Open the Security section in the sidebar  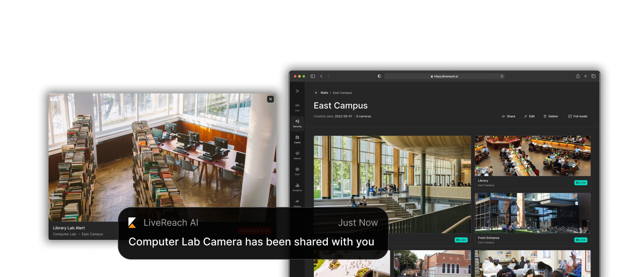[297, 123]
